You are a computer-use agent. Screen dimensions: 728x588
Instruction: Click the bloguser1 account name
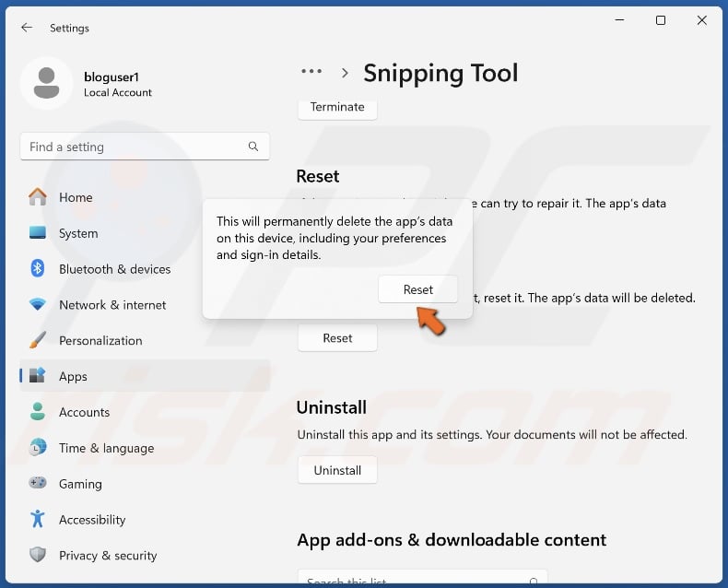112,76
